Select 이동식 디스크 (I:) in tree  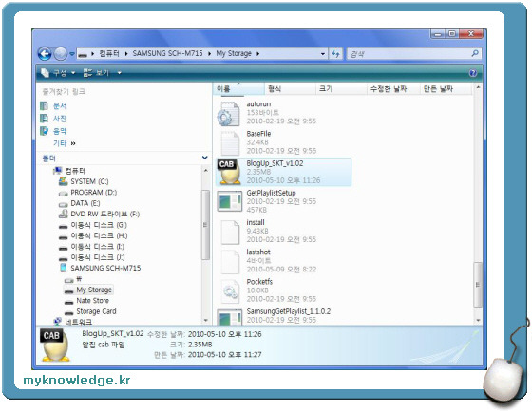97,247
